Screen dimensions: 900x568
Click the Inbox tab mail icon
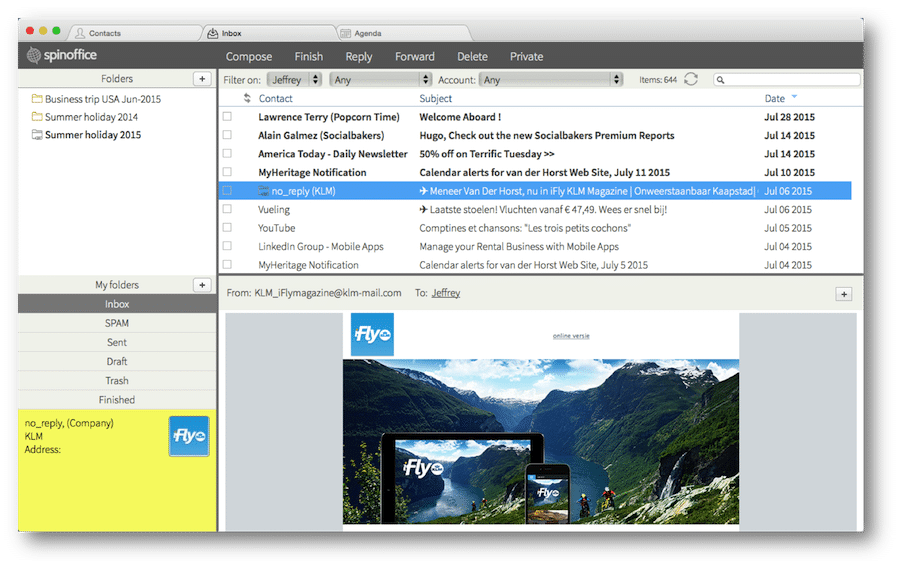click(x=212, y=33)
